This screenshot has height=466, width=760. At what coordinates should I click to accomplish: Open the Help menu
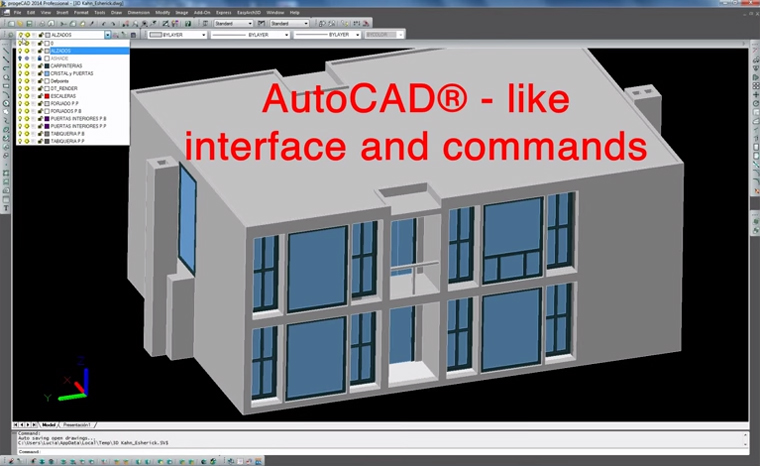coord(294,12)
